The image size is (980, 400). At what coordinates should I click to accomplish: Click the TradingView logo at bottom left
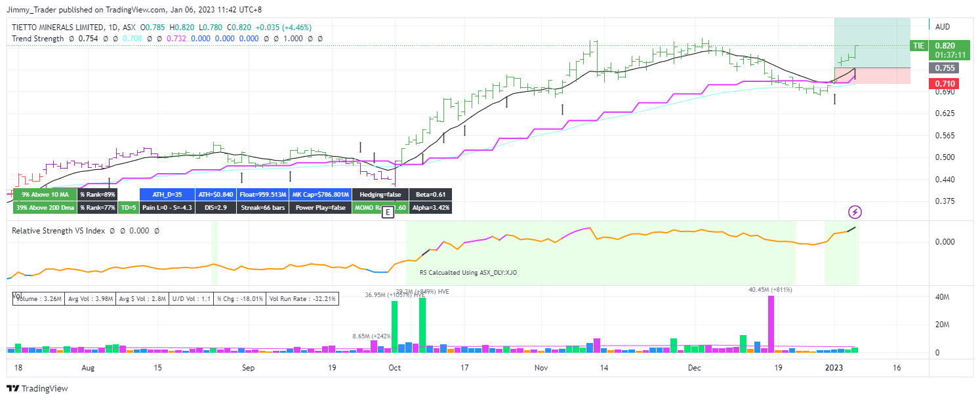37,388
